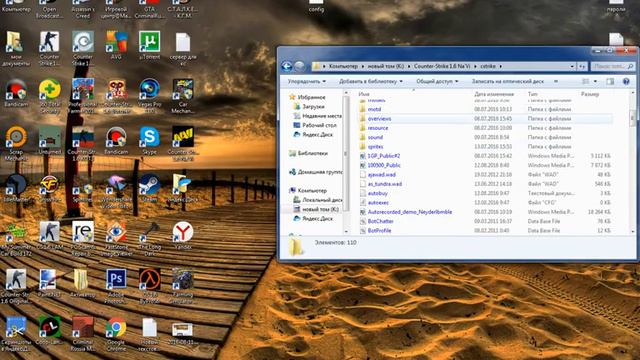
Task: Open the AVG antivirus desktop shortcut
Action: pyautogui.click(x=116, y=46)
